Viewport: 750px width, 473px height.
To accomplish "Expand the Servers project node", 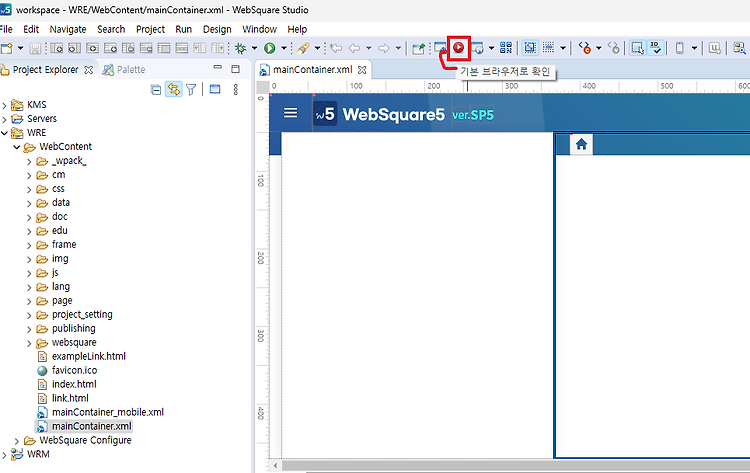I will 4,119.
